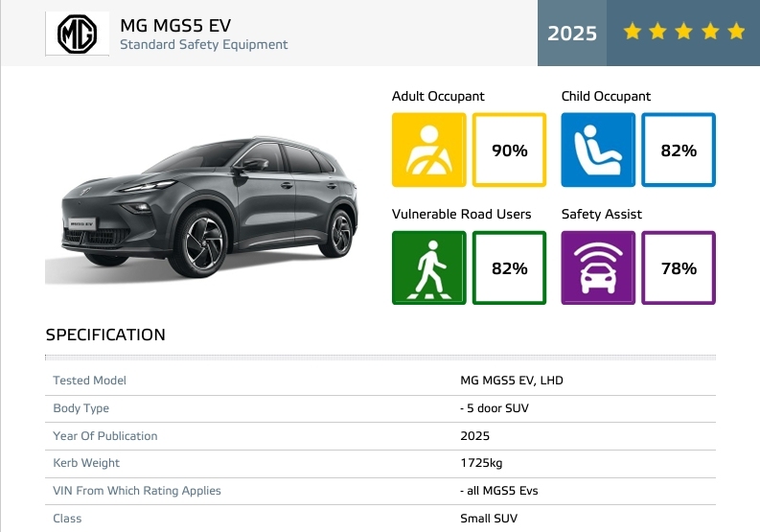The image size is (760, 532).
Task: Click the purple Safety Assist car icon
Action: point(598,267)
